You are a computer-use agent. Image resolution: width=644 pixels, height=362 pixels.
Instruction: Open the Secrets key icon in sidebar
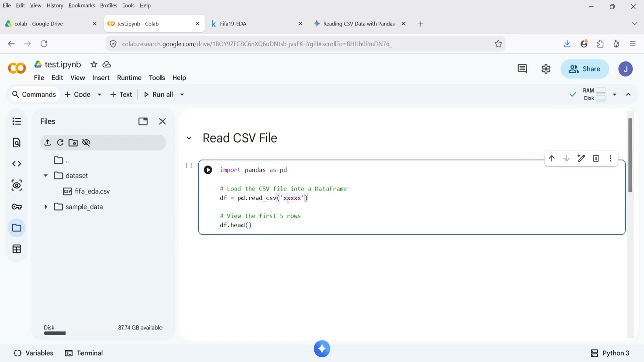(17, 207)
